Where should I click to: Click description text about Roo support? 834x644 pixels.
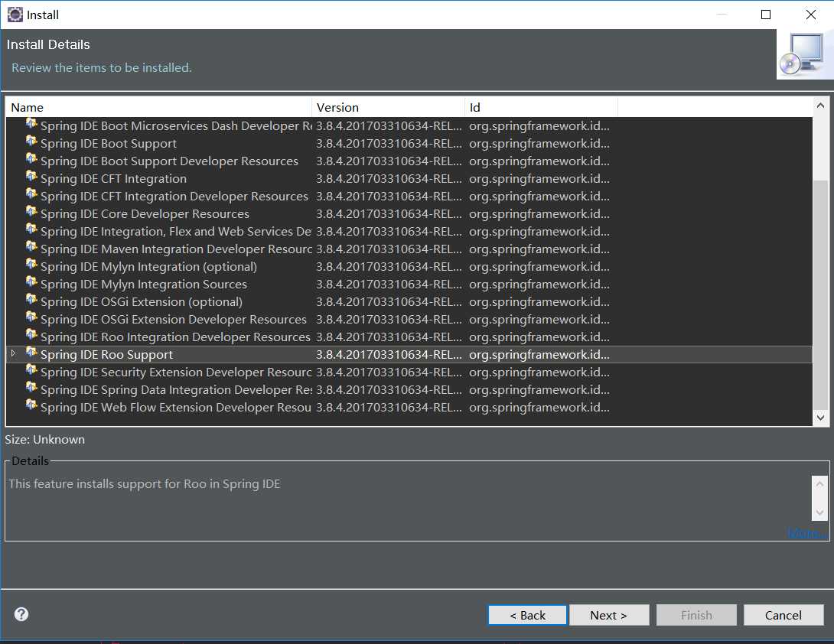pos(145,484)
